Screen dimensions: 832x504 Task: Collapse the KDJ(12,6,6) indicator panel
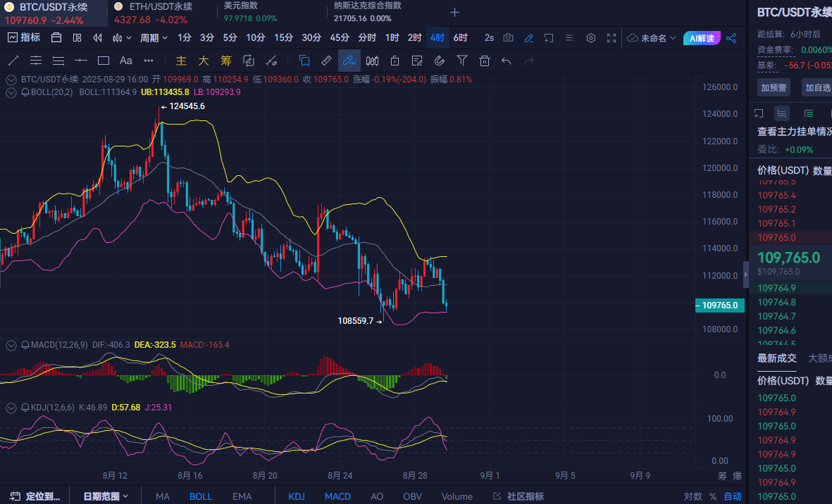tap(11, 408)
